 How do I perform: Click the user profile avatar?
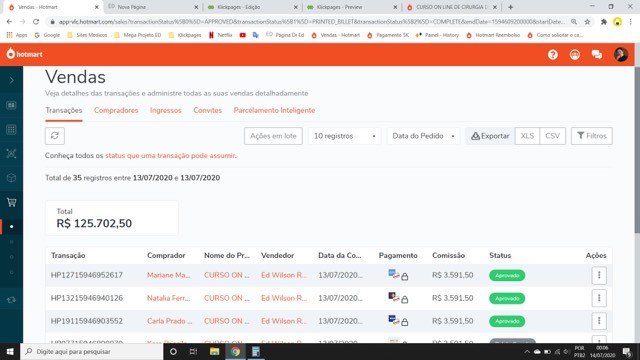point(621,55)
